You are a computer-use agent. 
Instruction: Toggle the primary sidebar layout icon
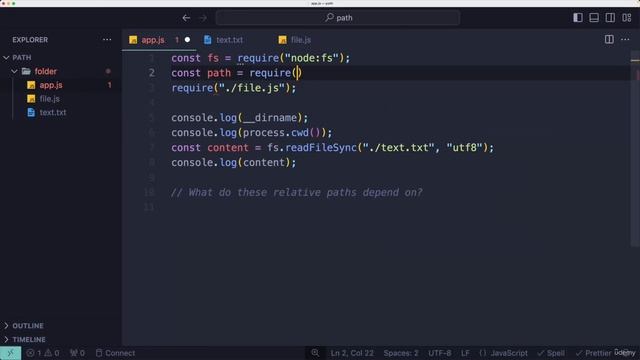point(578,18)
